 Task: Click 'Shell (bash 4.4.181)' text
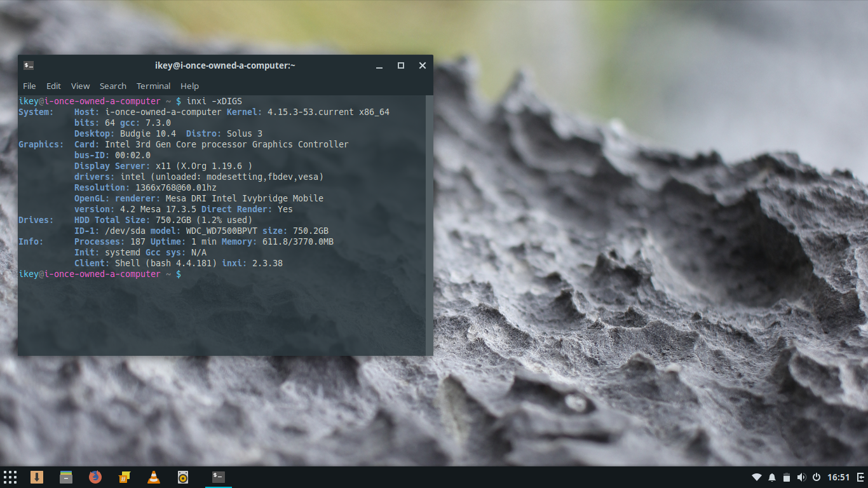point(166,263)
